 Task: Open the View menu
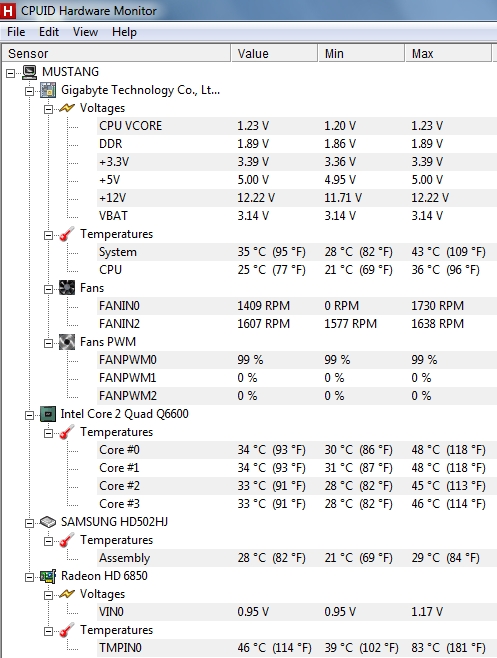pos(85,32)
